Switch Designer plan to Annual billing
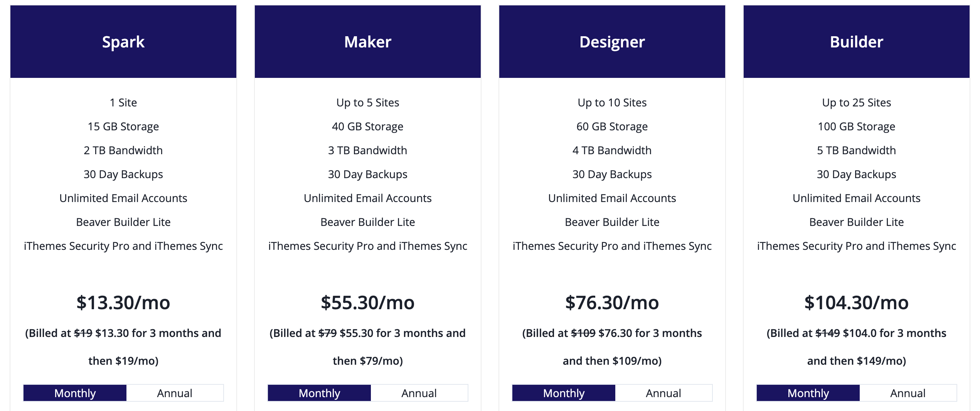 pos(663,393)
